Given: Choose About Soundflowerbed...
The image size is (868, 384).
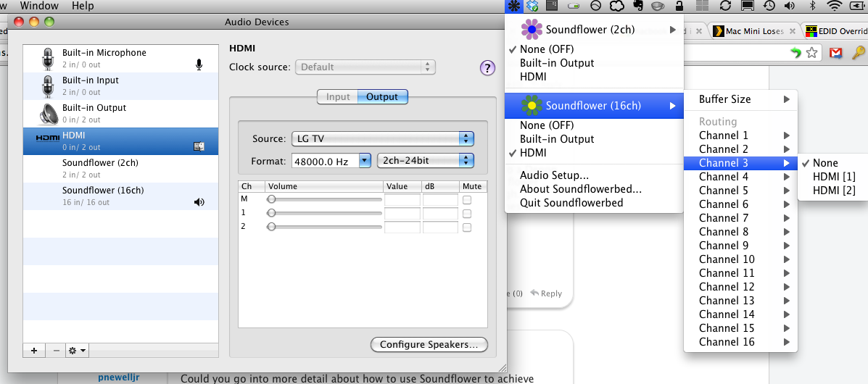Looking at the screenshot, I should 595,189.
